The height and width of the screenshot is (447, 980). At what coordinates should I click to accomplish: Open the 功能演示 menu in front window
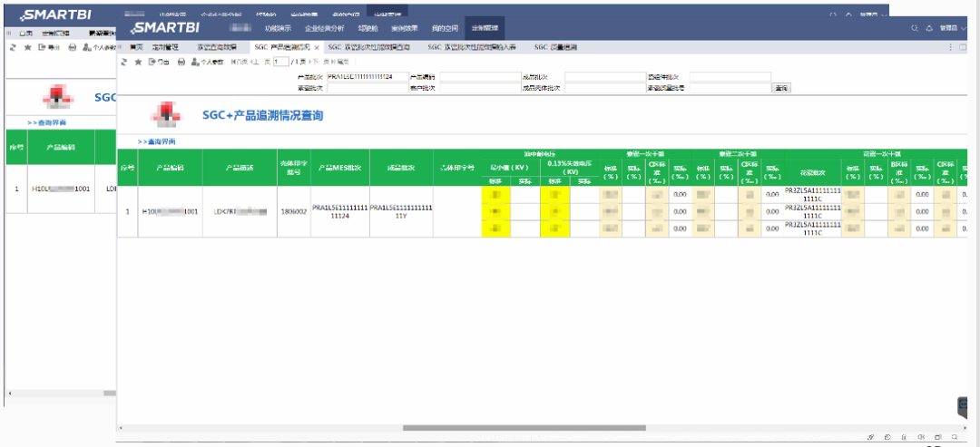279,28
